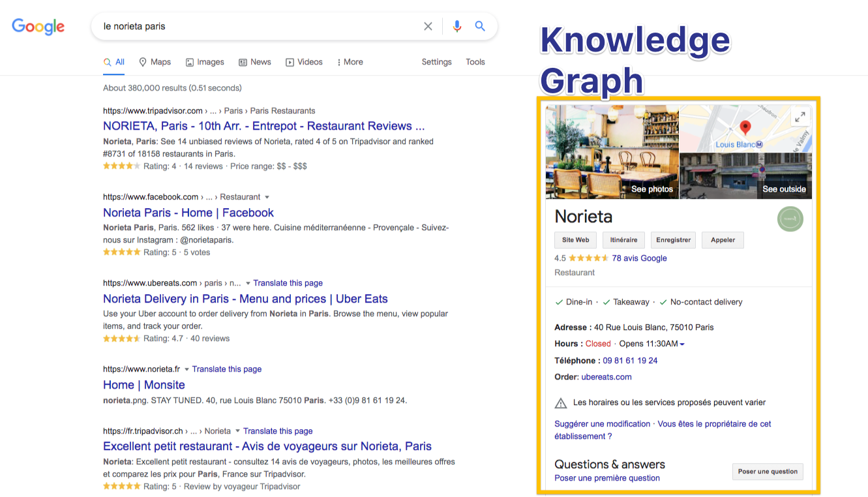
Task: Open the See photos thumbnail
Action: [x=612, y=152]
